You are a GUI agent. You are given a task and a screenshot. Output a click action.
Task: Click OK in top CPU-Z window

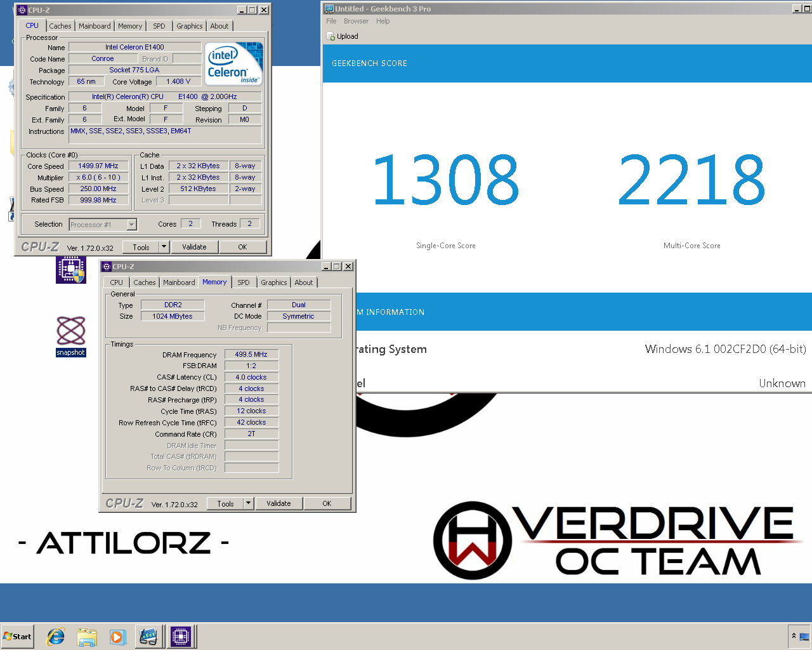pyautogui.click(x=242, y=248)
